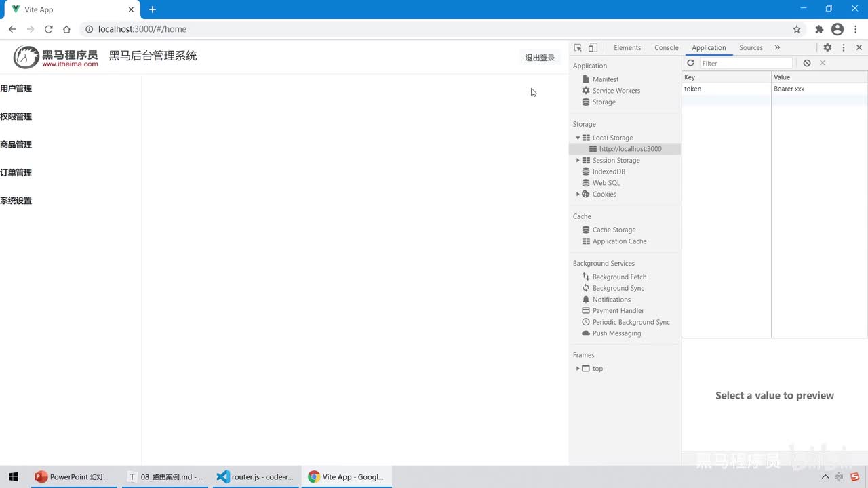Image resolution: width=868 pixels, height=488 pixels.
Task: Open the Chrome profile avatar
Action: 837,29
